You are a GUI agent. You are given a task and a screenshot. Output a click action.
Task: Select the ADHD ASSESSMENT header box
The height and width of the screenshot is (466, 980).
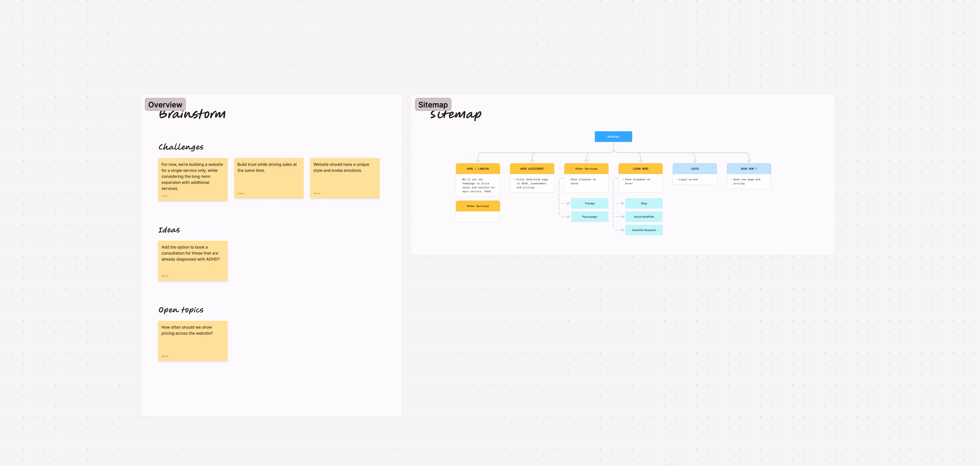pyautogui.click(x=532, y=169)
